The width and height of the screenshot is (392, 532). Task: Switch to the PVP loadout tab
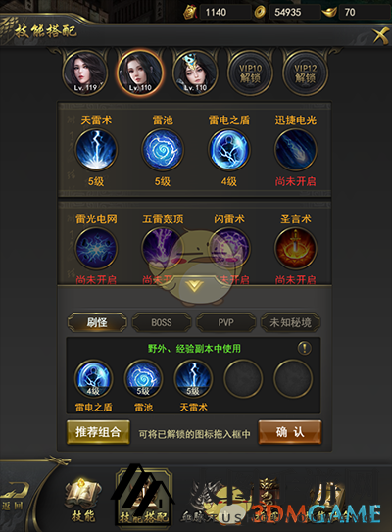coord(226,322)
